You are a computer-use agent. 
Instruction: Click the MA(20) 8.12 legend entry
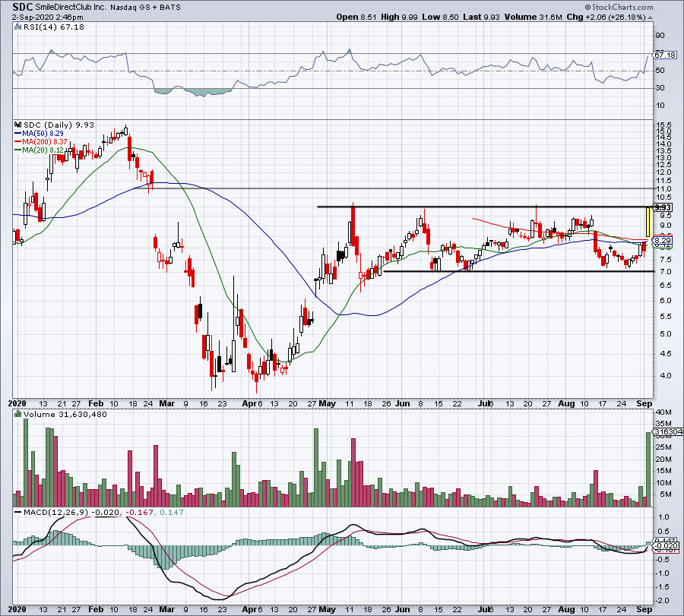coord(43,150)
